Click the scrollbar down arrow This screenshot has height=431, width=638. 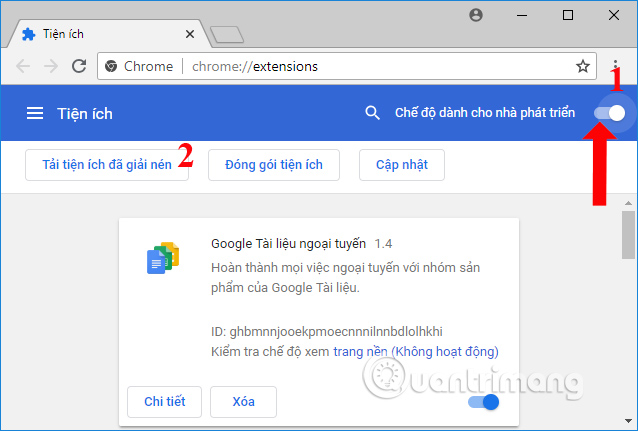coord(628,421)
